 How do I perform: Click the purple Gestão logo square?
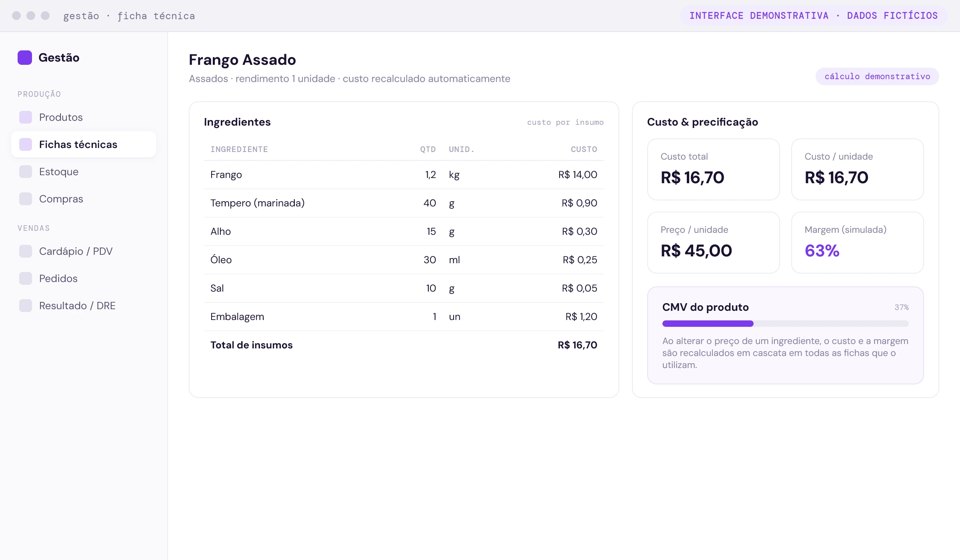point(25,58)
